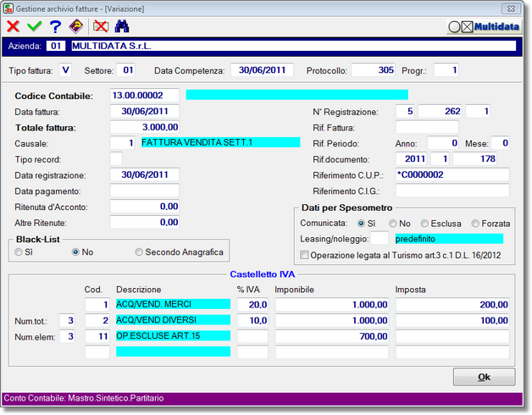Click the Altre Ritenute field
The width and height of the screenshot is (532, 415).
(145, 223)
